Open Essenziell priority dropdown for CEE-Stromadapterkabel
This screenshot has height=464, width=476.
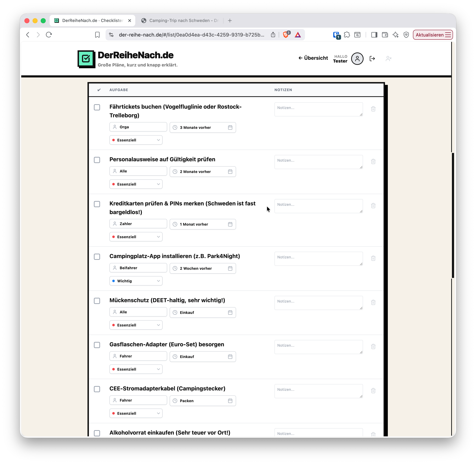click(x=136, y=413)
